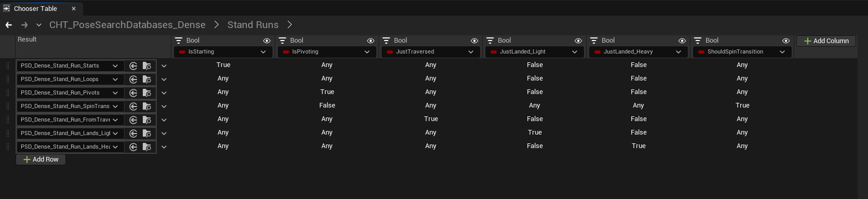The image size is (868, 199).
Task: Select JustLanded_Light True cell in Lands_Light row
Action: point(535,132)
